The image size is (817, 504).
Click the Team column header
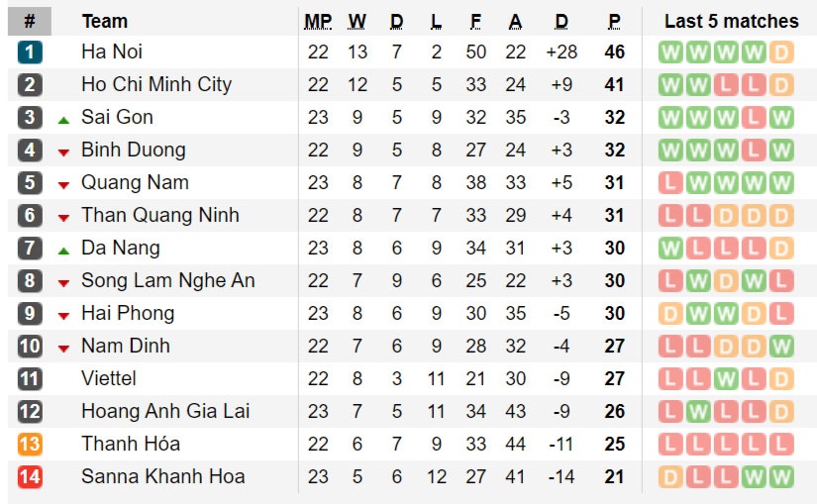coord(104,21)
